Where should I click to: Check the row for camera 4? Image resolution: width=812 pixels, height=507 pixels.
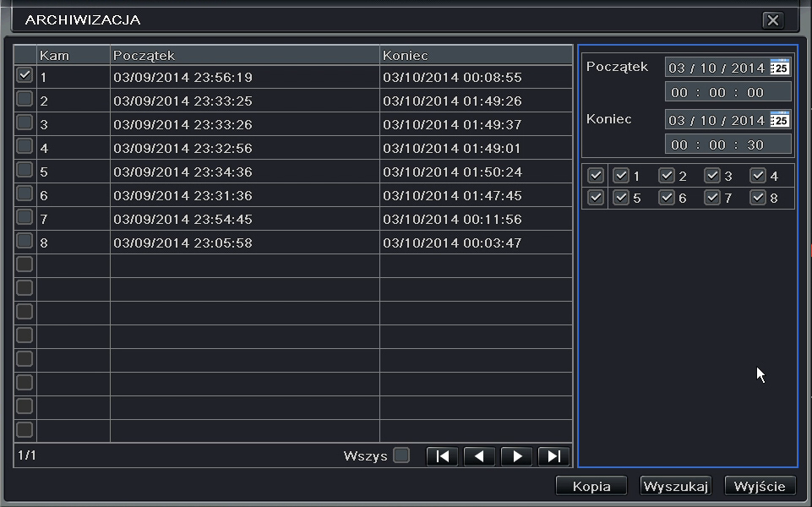tap(25, 146)
